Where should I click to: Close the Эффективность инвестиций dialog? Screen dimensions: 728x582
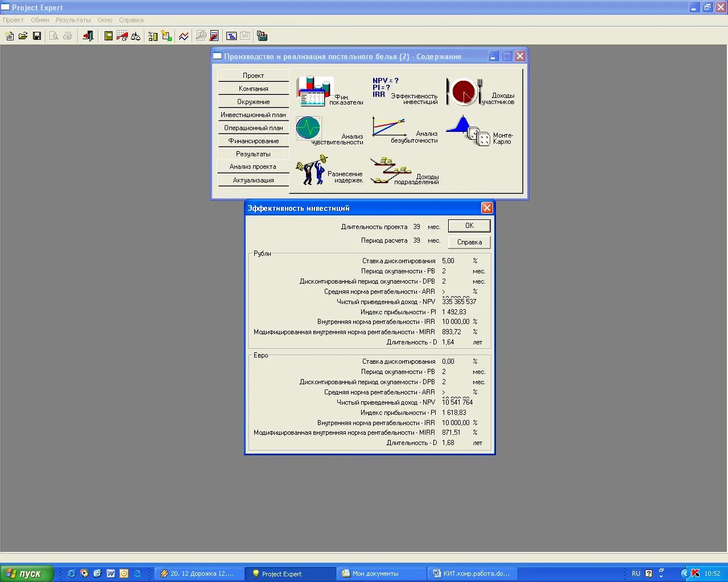point(487,208)
